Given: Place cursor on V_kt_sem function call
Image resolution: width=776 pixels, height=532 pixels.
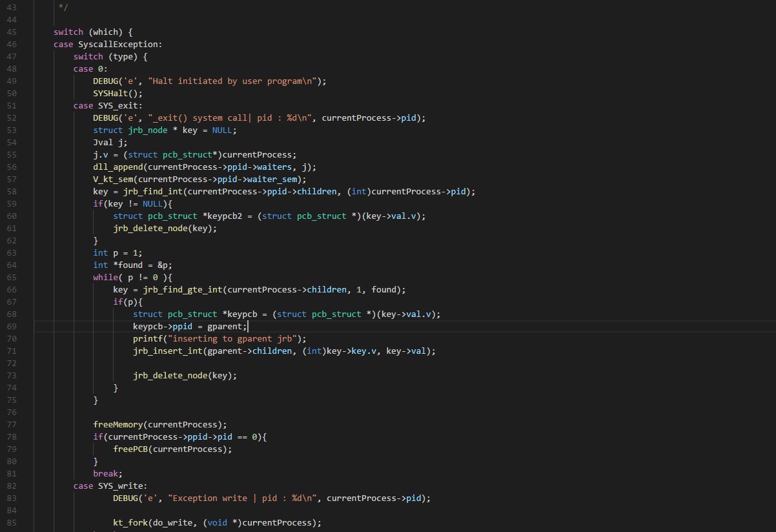Looking at the screenshot, I should tap(115, 179).
